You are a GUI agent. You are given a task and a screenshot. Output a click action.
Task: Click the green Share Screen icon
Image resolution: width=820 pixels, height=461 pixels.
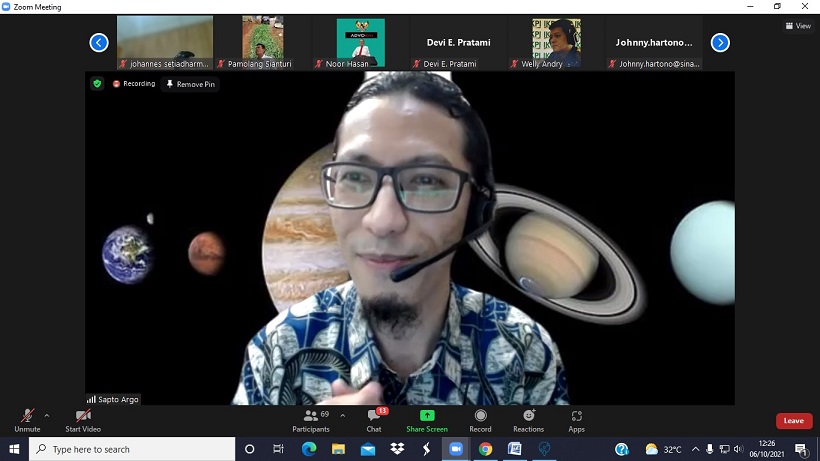point(427,415)
